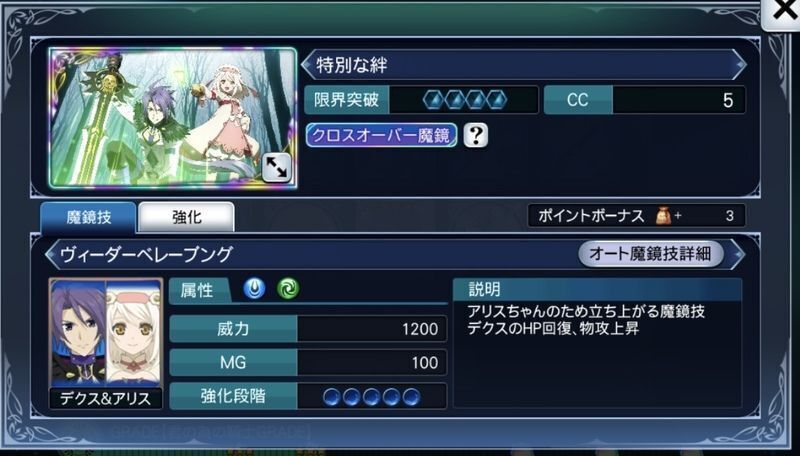Click the right arrow of the arte name bar

[x=738, y=254]
